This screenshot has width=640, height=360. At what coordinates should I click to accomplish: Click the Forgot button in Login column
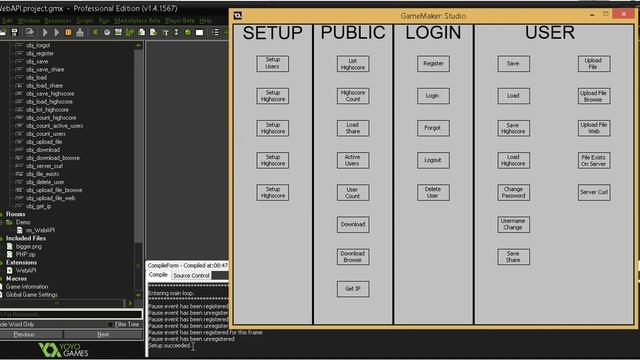(433, 128)
